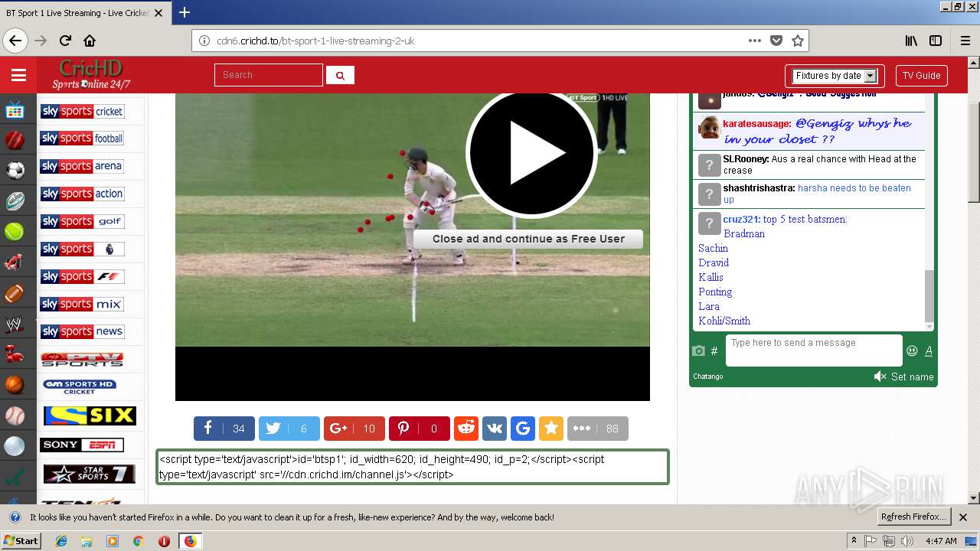Image resolution: width=980 pixels, height=551 pixels.
Task: Select the baseball category icon
Action: (15, 416)
